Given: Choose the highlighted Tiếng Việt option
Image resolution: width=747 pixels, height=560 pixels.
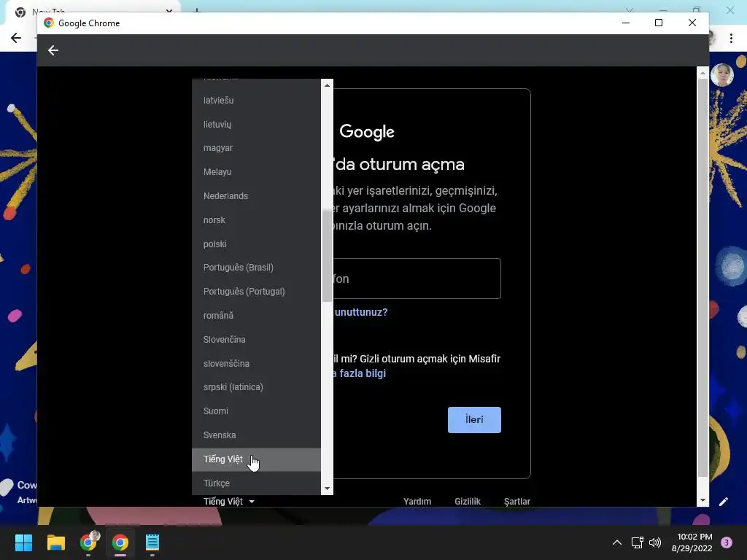Looking at the screenshot, I should tap(256, 459).
